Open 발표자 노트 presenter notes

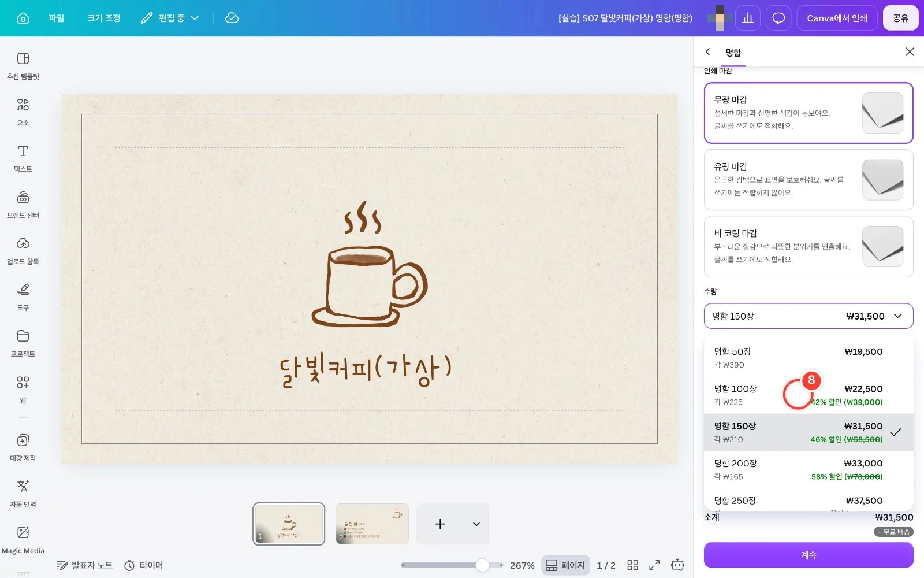coord(84,565)
